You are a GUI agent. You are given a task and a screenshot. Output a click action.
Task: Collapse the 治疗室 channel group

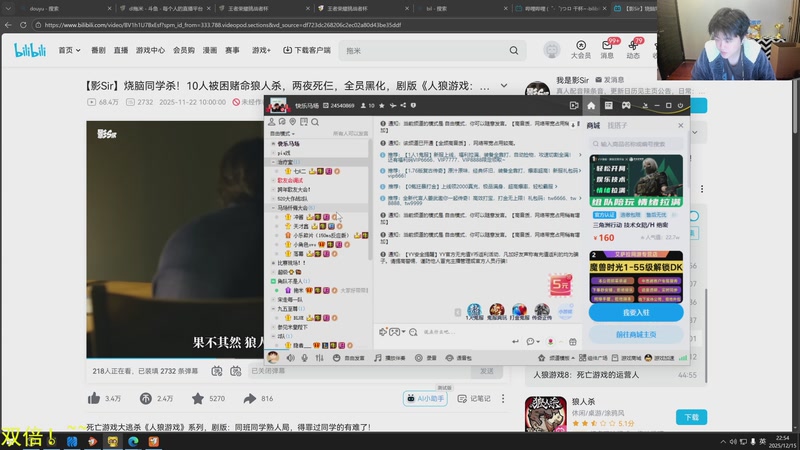pyautogui.click(x=273, y=162)
